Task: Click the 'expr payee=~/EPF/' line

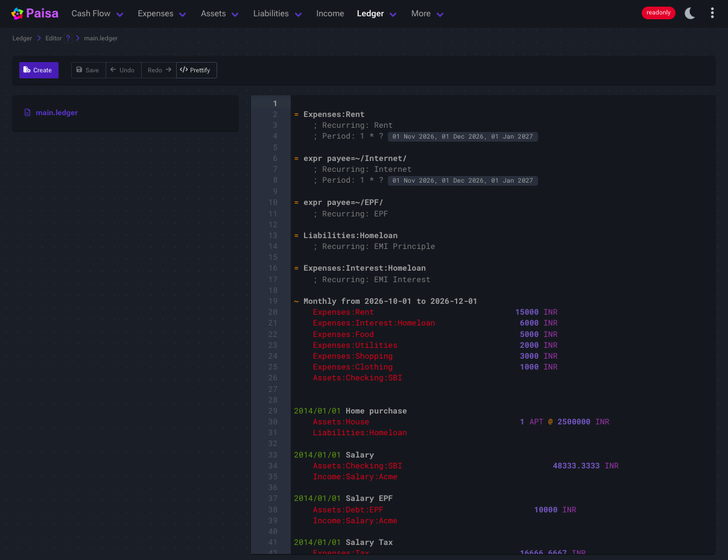Action: click(338, 203)
